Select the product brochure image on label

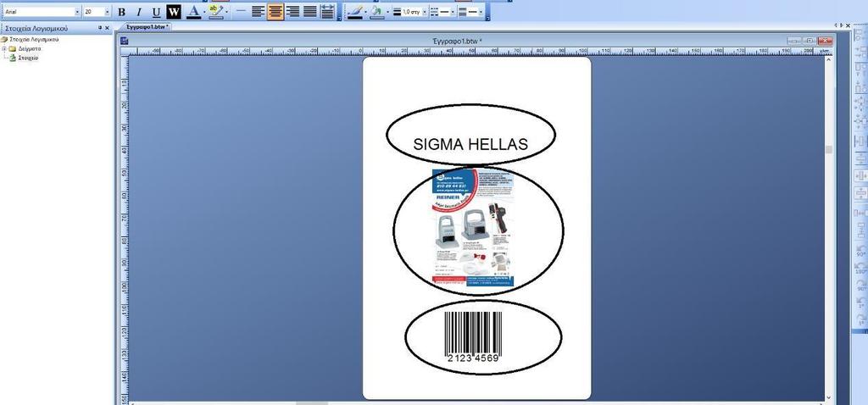(473, 228)
